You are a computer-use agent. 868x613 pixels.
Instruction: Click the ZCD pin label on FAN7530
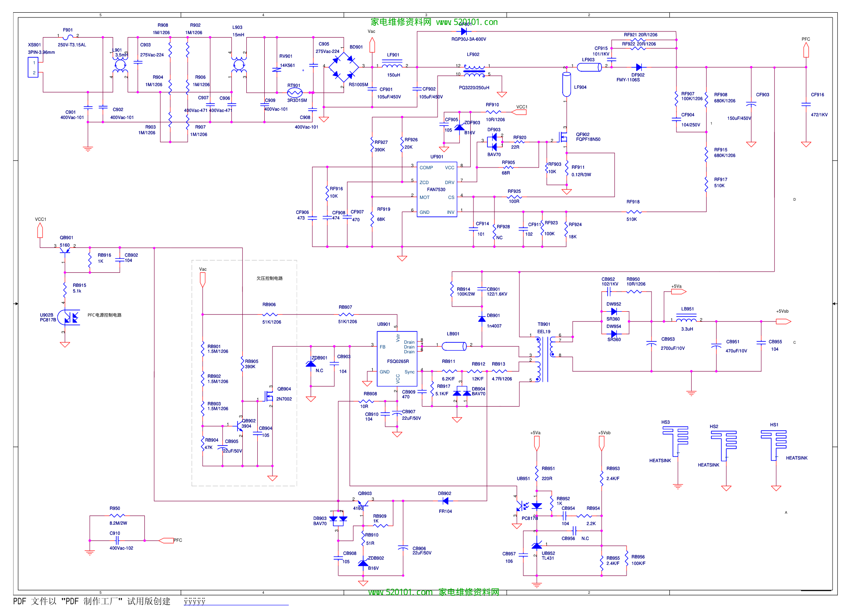[424, 183]
